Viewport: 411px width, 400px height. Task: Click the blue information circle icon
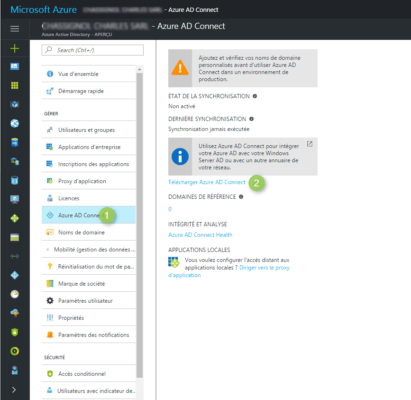coord(180,156)
